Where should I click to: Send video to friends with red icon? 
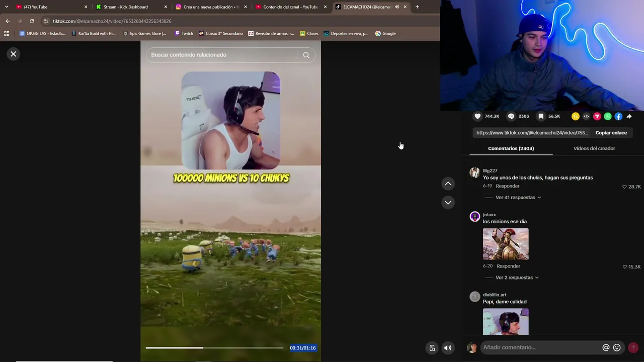[597, 116]
